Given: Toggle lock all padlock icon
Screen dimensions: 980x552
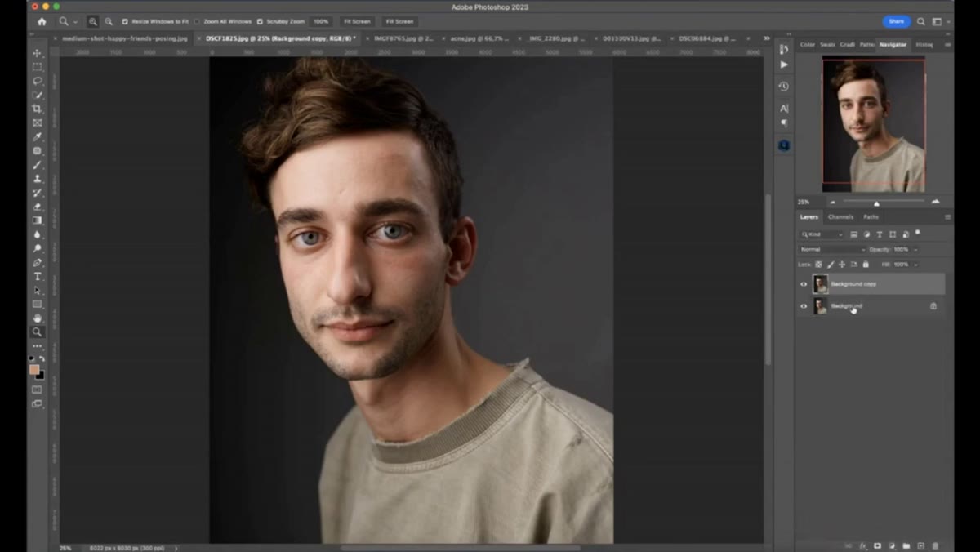Looking at the screenshot, I should tap(866, 265).
